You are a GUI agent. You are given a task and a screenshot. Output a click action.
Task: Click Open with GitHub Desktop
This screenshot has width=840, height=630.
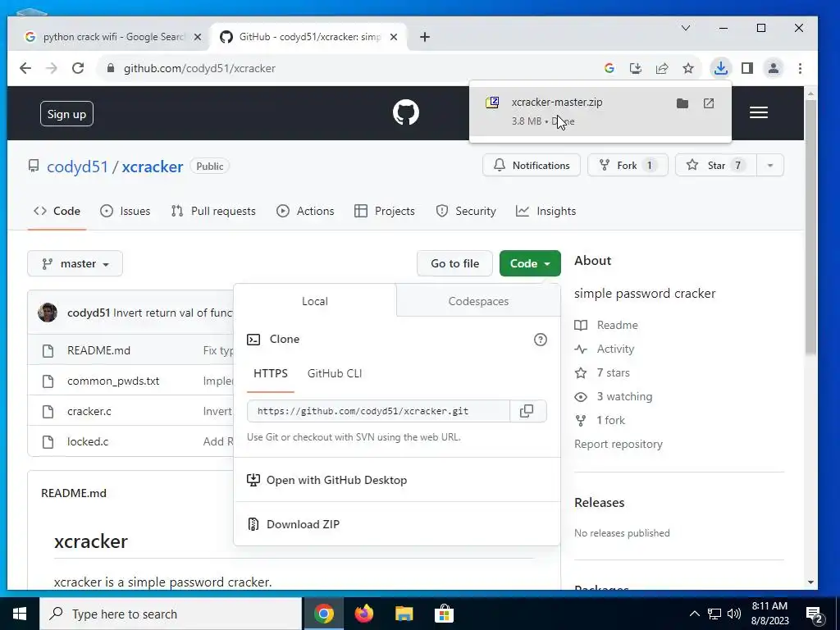[326, 480]
